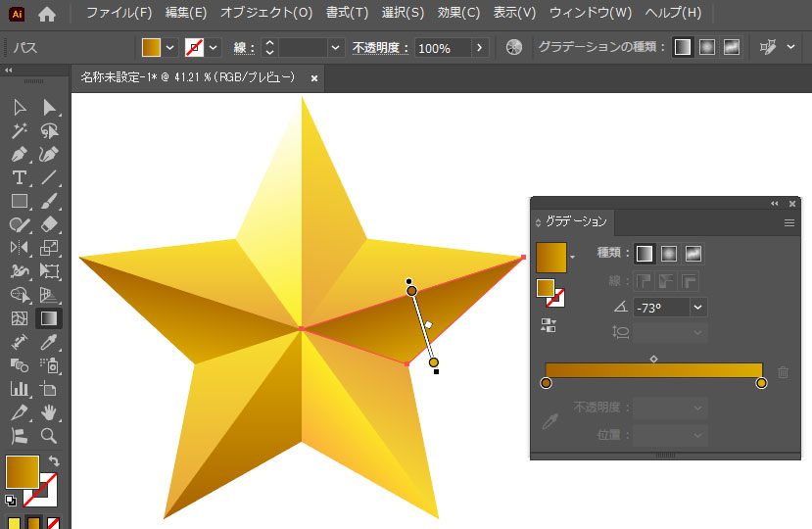
Task: Select the Magic Wand tool
Action: [19, 131]
